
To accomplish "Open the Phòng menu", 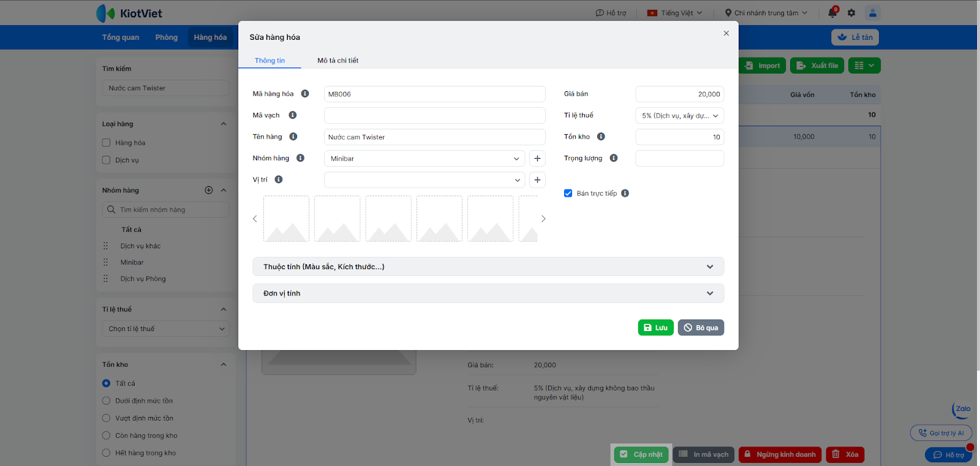I will coord(167,37).
